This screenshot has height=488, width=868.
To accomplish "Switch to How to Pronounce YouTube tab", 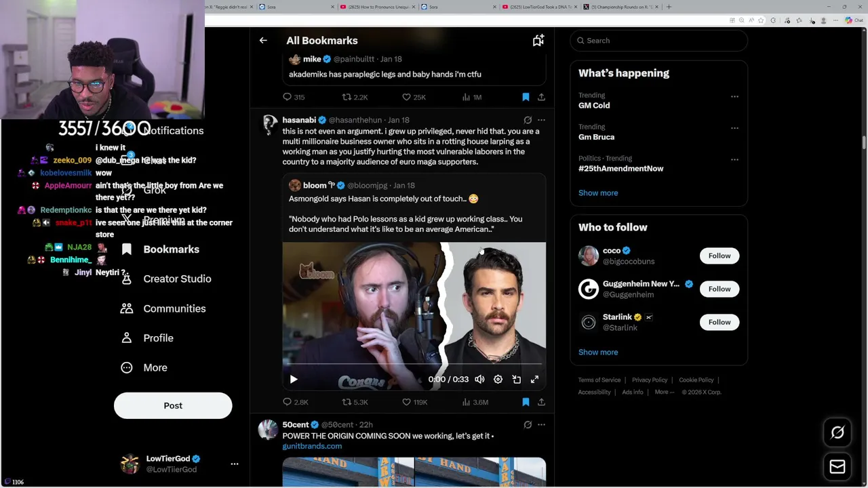I will [x=378, y=7].
